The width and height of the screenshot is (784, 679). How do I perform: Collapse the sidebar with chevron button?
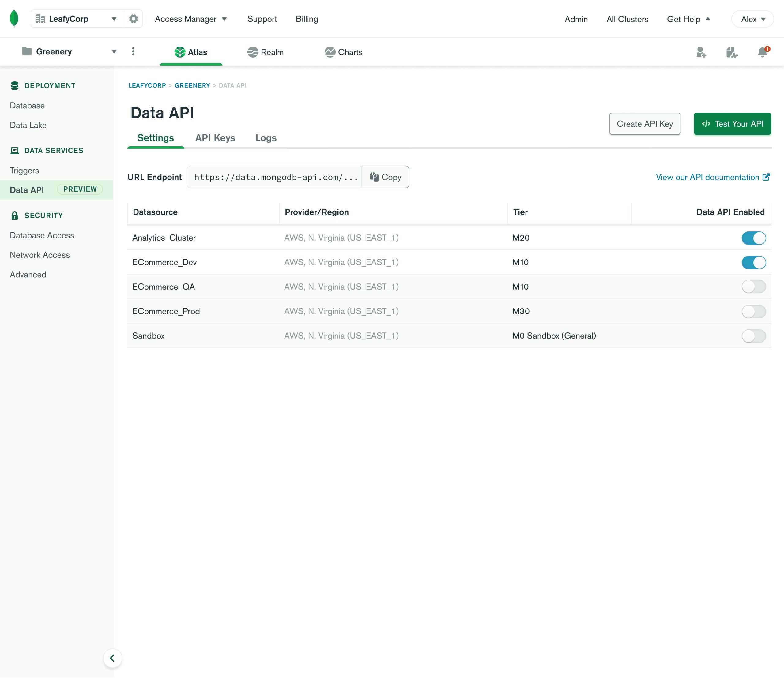tap(112, 658)
